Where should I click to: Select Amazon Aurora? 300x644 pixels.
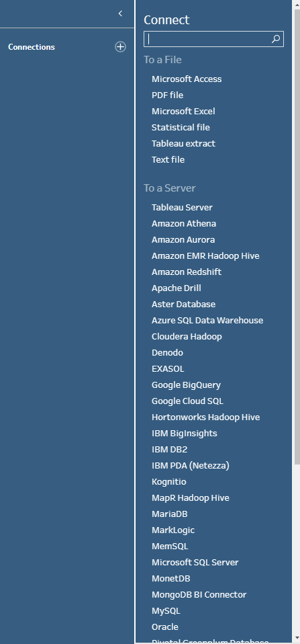(x=183, y=239)
